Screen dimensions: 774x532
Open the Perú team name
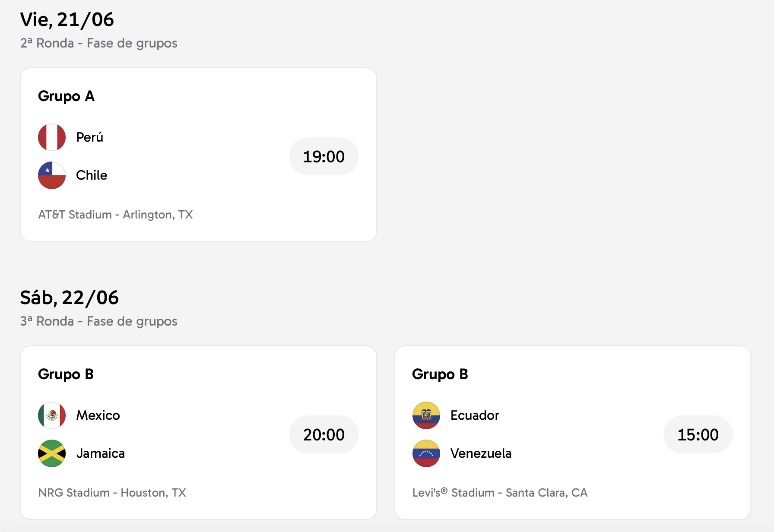coord(90,137)
